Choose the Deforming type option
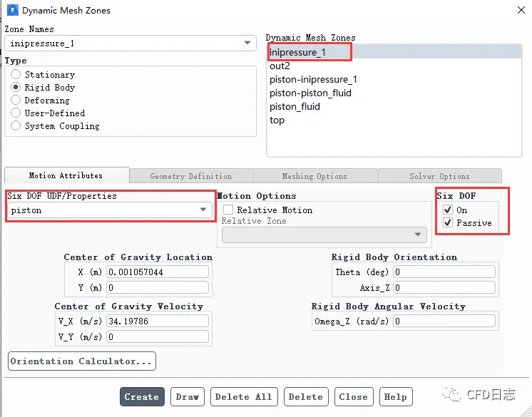 pos(16,101)
